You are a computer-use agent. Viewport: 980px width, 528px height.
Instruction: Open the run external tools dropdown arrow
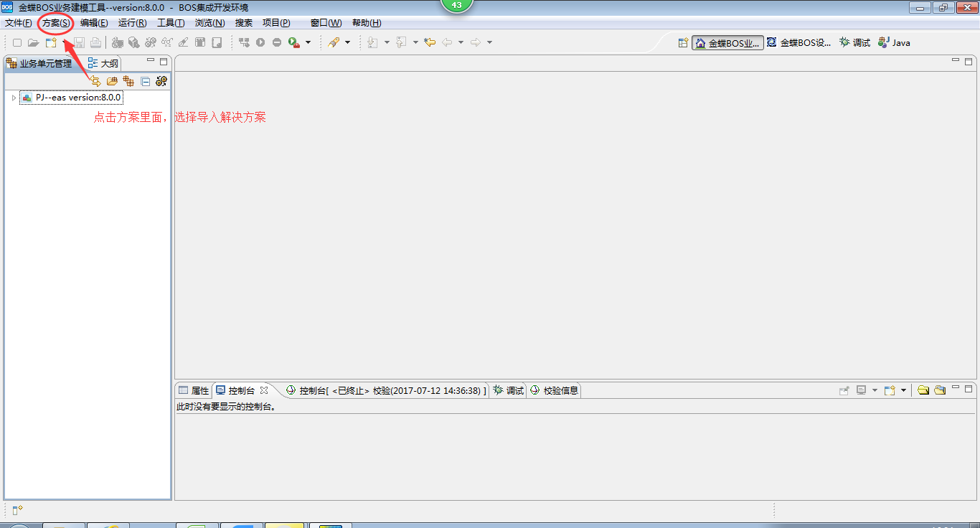click(308, 42)
